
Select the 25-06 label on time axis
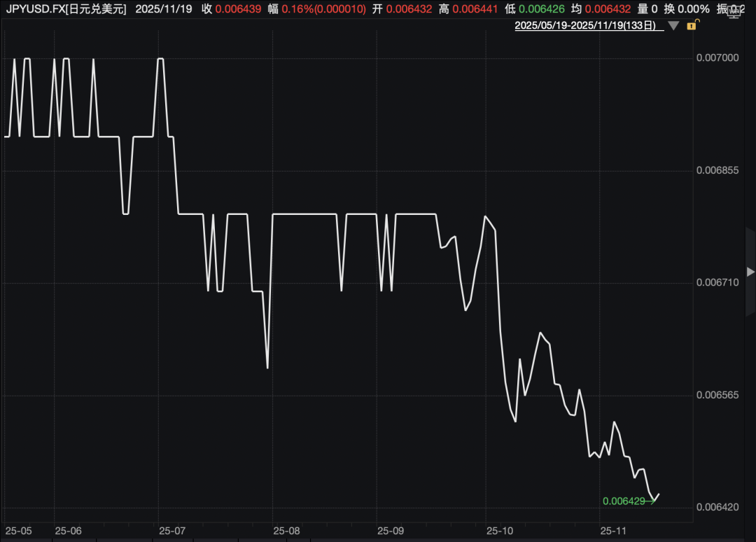coord(68,531)
